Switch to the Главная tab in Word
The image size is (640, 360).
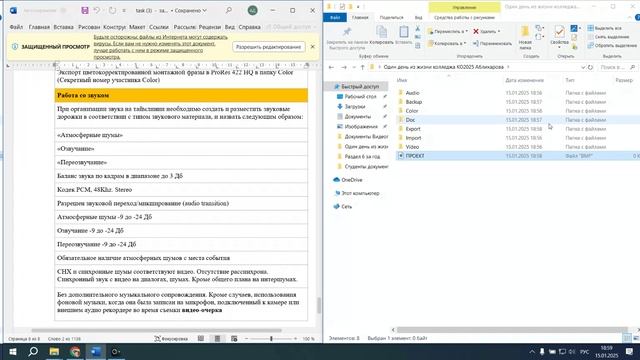click(39, 27)
